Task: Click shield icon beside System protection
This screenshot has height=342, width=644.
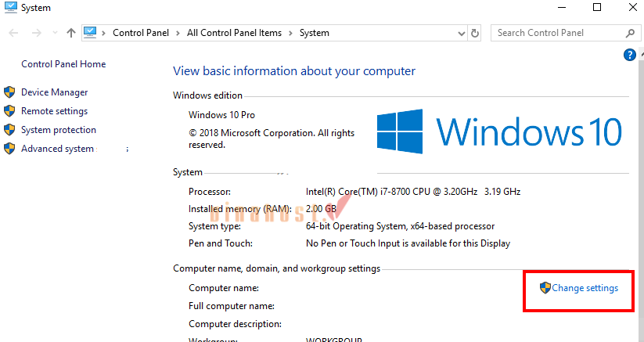Action: coord(9,130)
